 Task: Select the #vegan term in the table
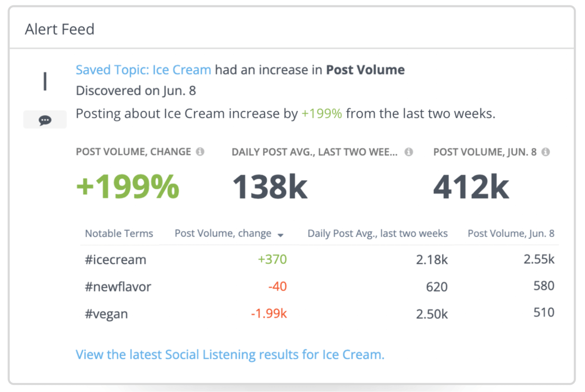click(x=106, y=314)
